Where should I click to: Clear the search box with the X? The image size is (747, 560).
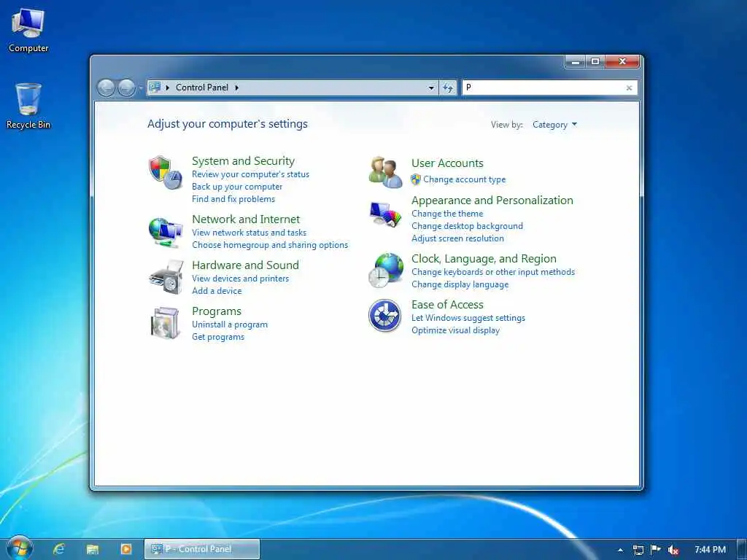(x=629, y=87)
